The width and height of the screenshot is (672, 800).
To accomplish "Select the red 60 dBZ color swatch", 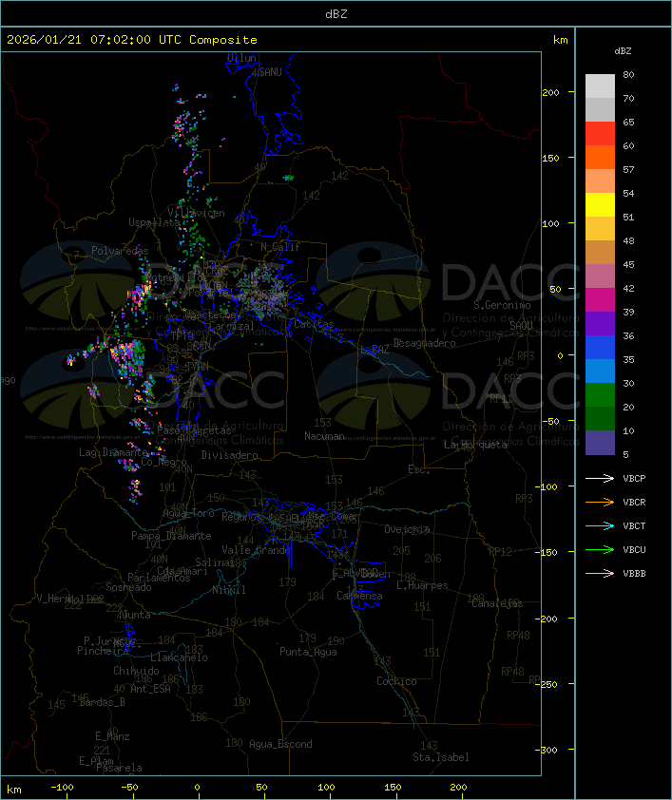I will pos(600,133).
